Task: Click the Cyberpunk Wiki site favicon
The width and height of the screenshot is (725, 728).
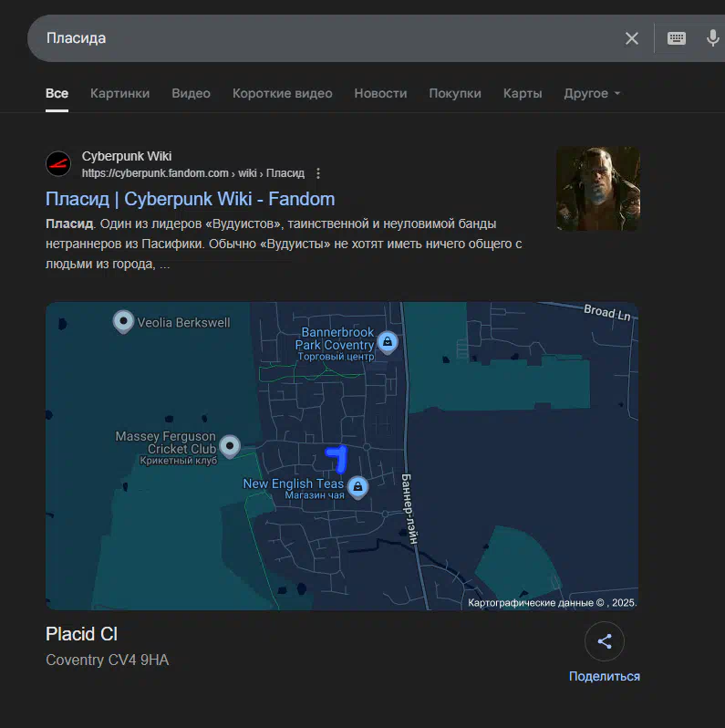Action: [x=58, y=164]
